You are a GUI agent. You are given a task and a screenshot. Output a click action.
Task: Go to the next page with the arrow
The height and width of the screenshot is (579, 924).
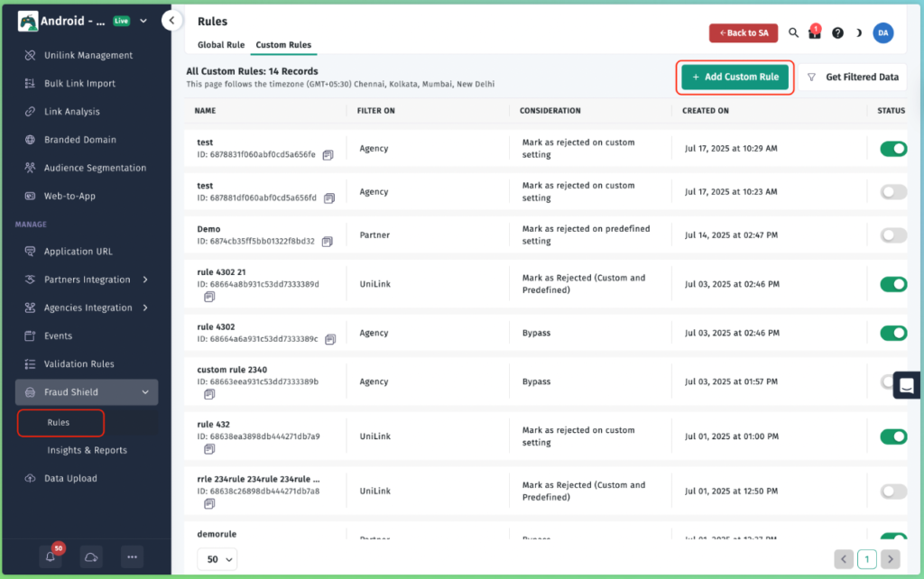[892, 559]
